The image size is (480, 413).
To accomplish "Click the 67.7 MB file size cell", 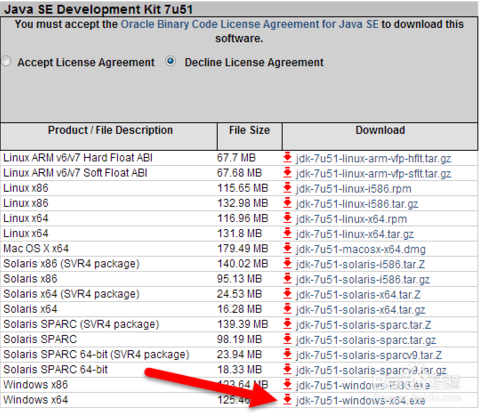I will coord(236,158).
